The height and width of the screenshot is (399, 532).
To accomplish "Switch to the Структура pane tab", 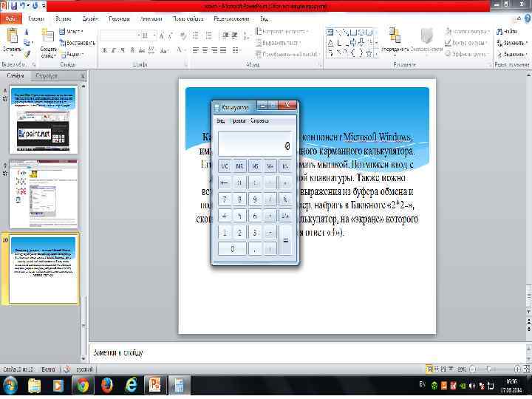I will [47, 76].
